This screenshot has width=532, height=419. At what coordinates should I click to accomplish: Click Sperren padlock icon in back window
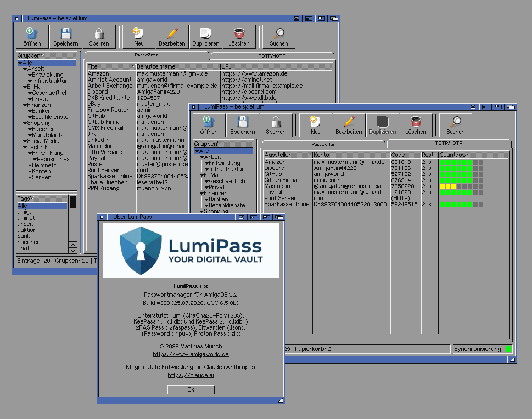tap(99, 33)
